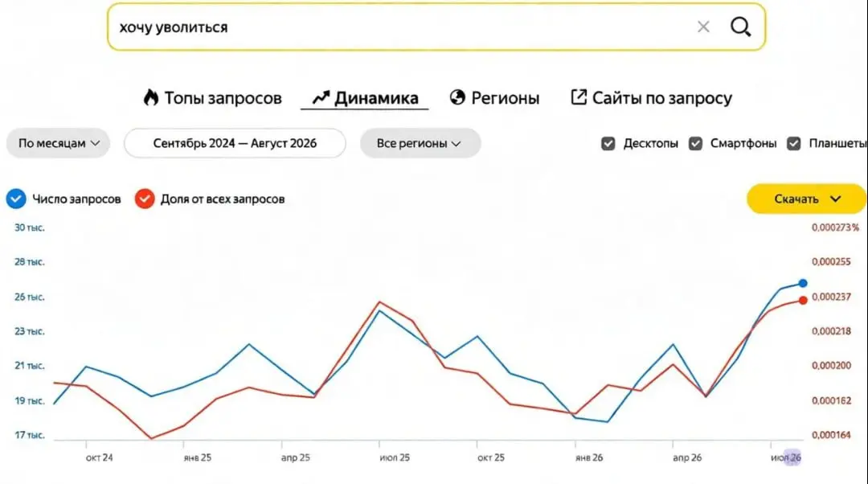Open the yellow 'Скачать' download menu
The width and height of the screenshot is (868, 484).
pos(807,199)
